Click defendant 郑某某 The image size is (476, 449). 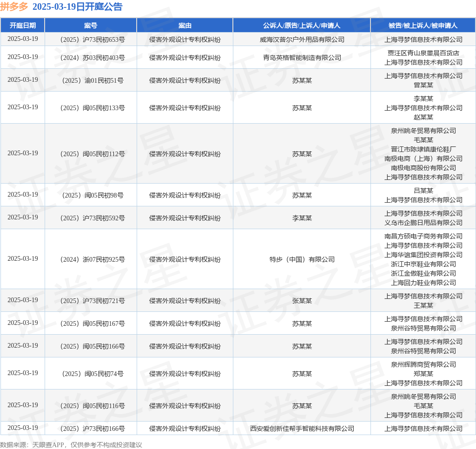[x=423, y=374]
